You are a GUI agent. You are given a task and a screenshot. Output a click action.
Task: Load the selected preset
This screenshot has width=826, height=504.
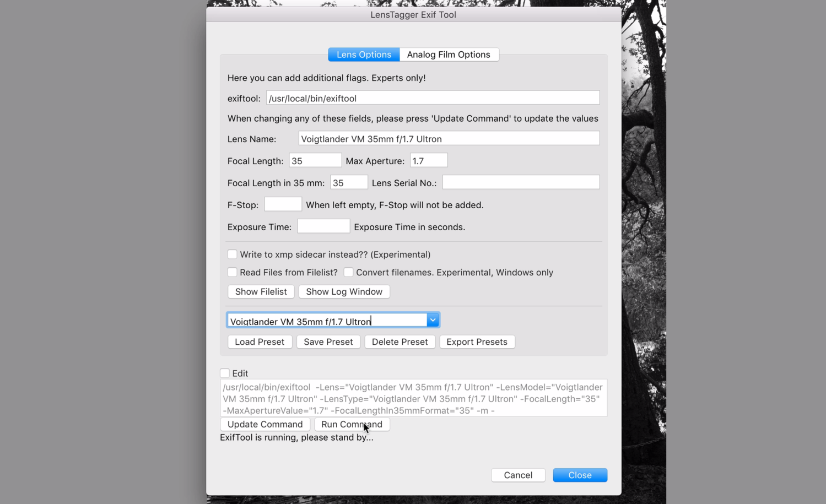(x=260, y=342)
